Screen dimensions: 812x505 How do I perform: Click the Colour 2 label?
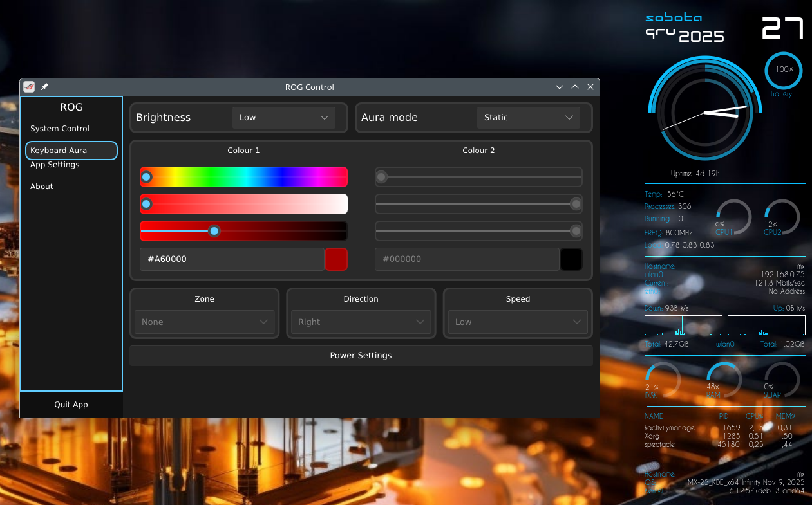tap(478, 151)
